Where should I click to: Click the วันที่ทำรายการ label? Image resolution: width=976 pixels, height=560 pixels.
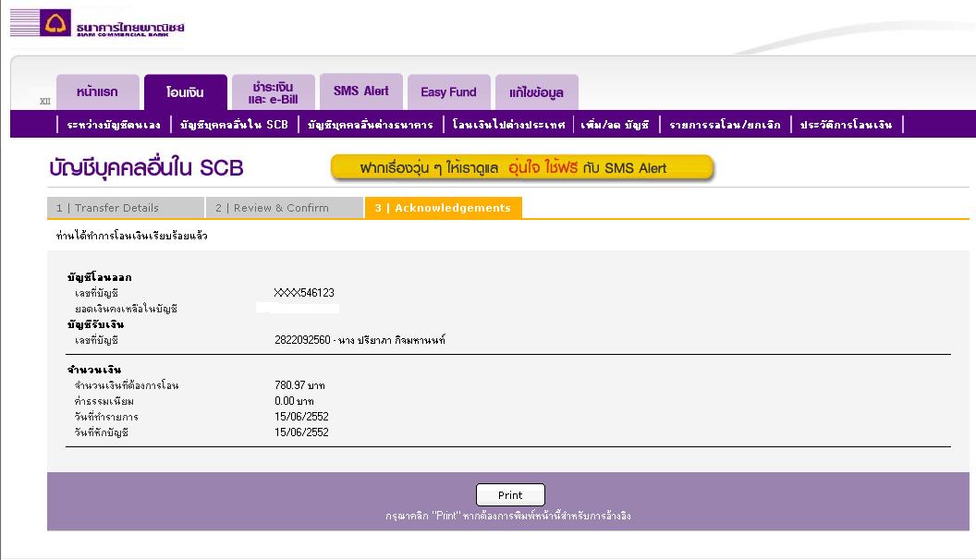coord(106,417)
